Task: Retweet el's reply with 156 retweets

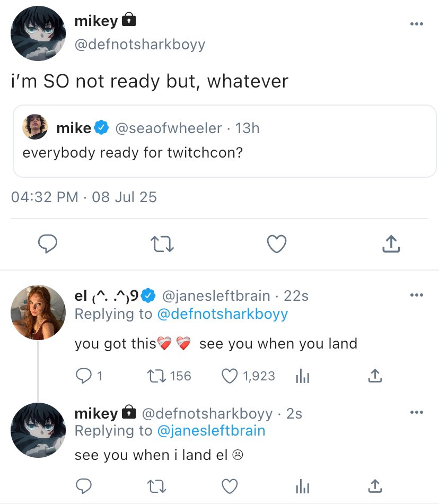Action: click(168, 376)
